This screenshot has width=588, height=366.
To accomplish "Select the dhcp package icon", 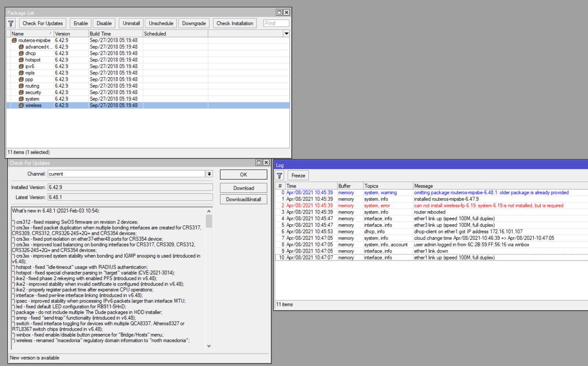I will tap(21, 53).
